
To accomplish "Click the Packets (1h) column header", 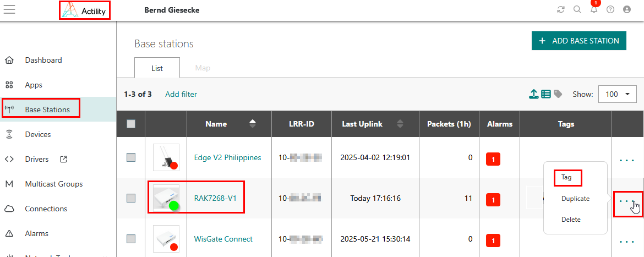I will (449, 124).
